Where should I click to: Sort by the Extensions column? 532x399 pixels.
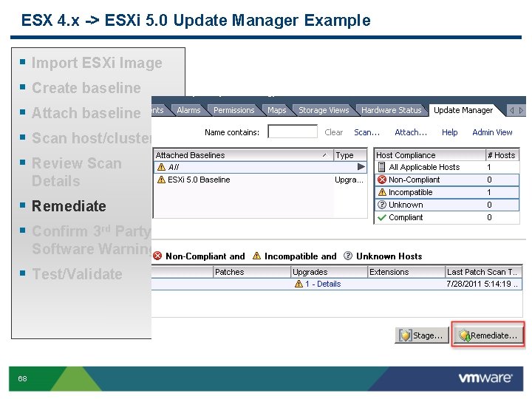406,272
